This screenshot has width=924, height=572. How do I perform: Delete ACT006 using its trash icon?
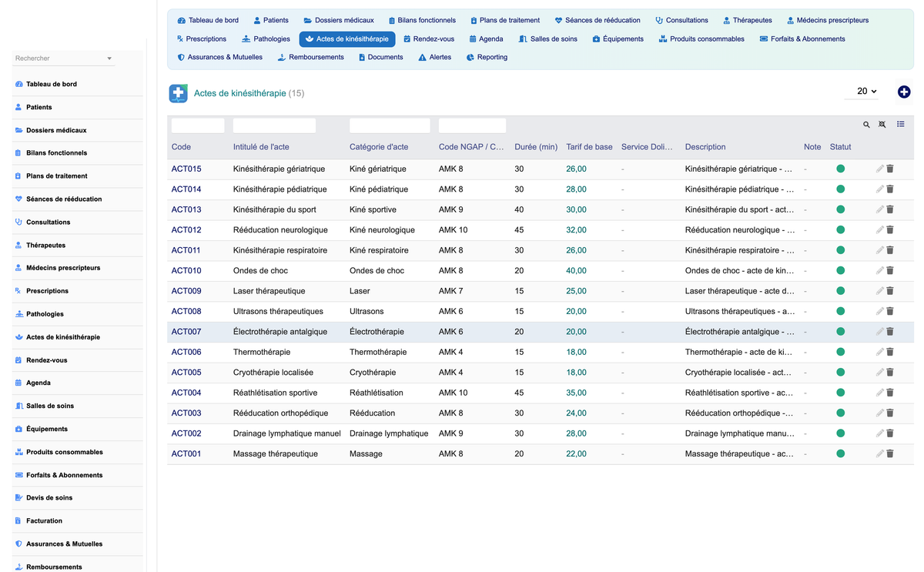point(890,352)
